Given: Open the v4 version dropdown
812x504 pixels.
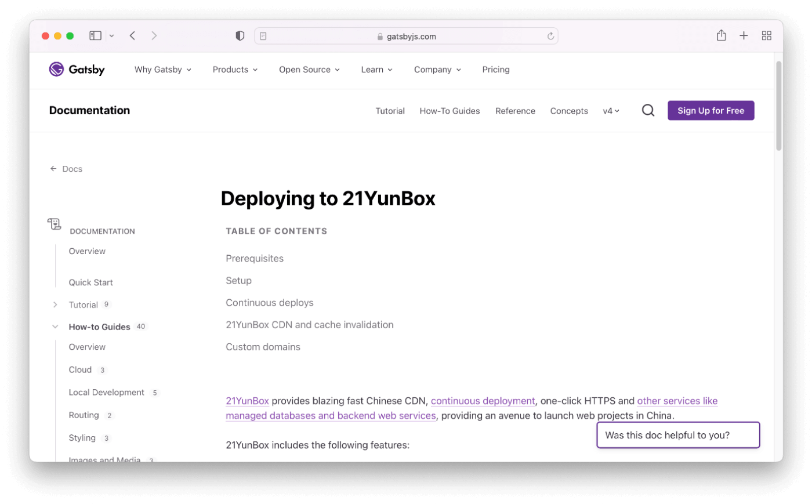Looking at the screenshot, I should 611,111.
